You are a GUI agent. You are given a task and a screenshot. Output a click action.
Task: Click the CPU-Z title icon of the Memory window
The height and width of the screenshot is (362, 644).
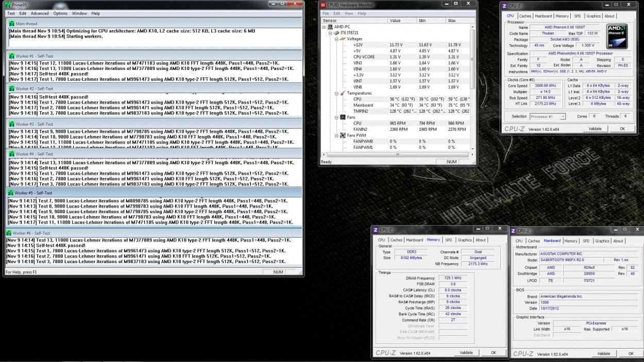tap(376, 229)
